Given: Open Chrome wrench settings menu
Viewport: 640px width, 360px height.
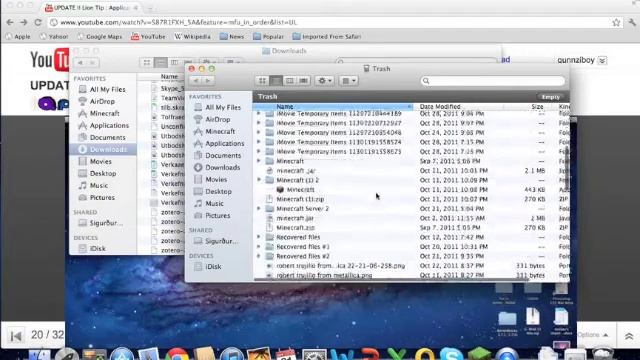Looking at the screenshot, I should pos(632,22).
